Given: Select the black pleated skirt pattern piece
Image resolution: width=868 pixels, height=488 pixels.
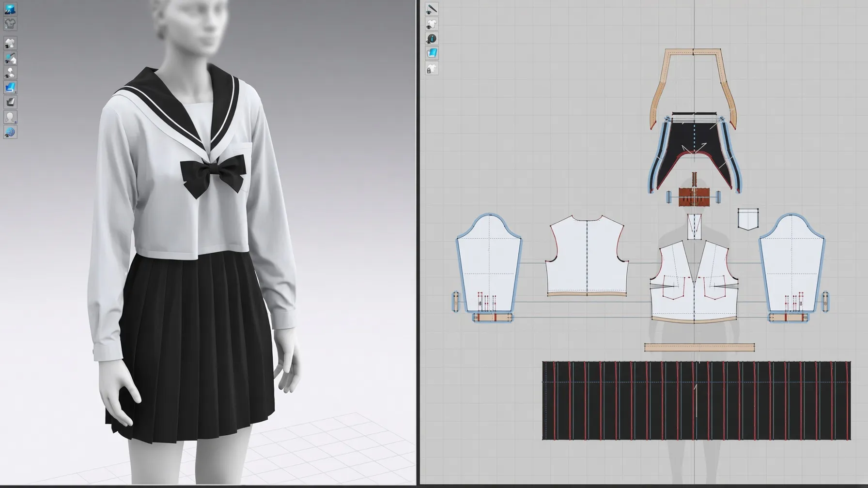Looking at the screenshot, I should tap(697, 400).
